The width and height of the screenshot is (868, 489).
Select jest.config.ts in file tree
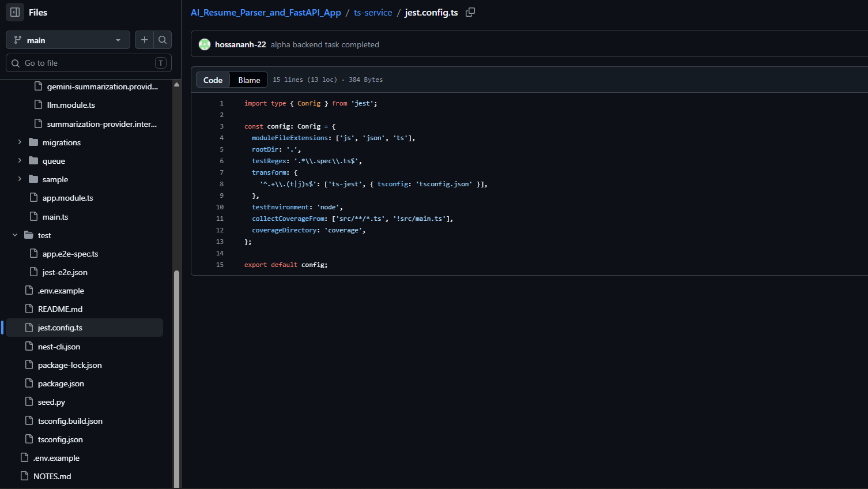(60, 328)
